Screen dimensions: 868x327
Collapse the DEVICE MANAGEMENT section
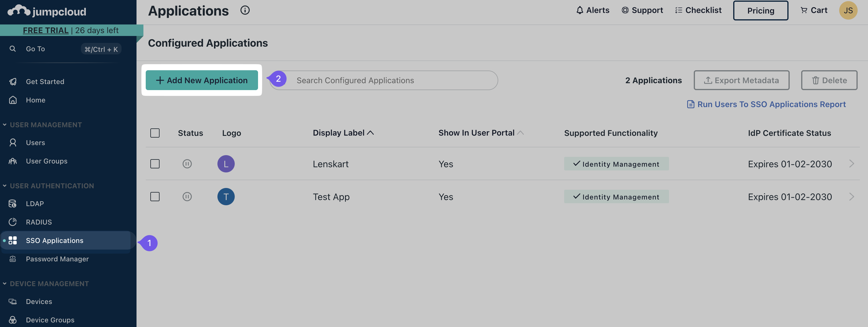5,283
